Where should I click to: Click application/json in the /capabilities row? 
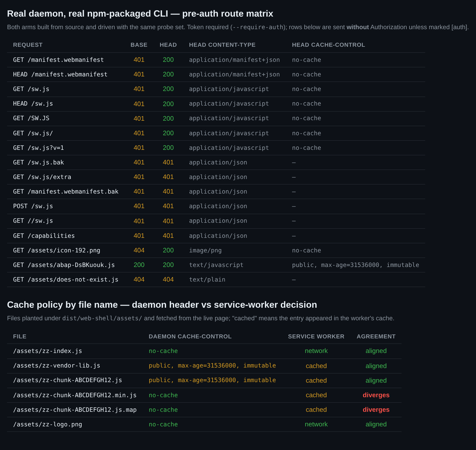(x=218, y=236)
